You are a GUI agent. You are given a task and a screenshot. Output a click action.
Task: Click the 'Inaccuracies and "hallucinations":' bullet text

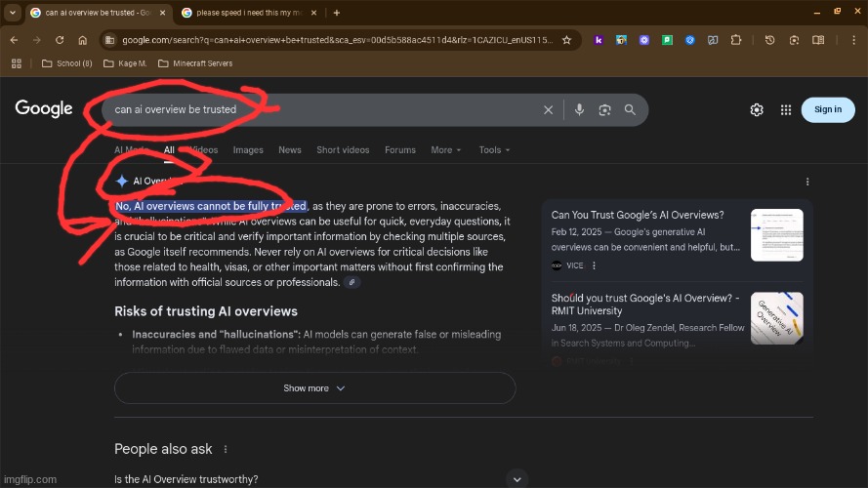tap(217, 334)
